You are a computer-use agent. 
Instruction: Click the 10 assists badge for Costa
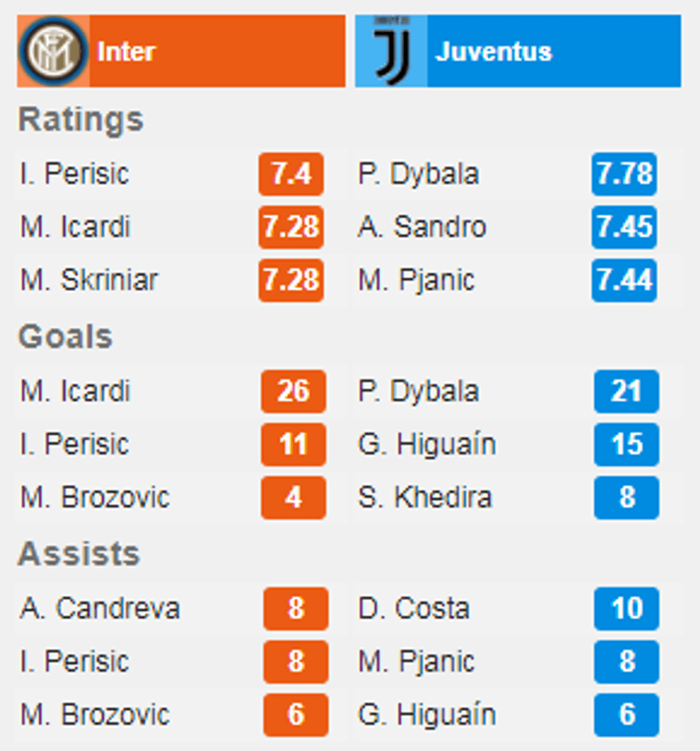tap(626, 609)
